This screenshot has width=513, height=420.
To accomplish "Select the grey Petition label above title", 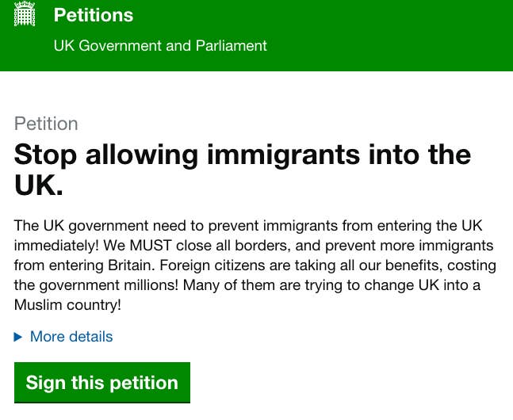I will 46,124.
